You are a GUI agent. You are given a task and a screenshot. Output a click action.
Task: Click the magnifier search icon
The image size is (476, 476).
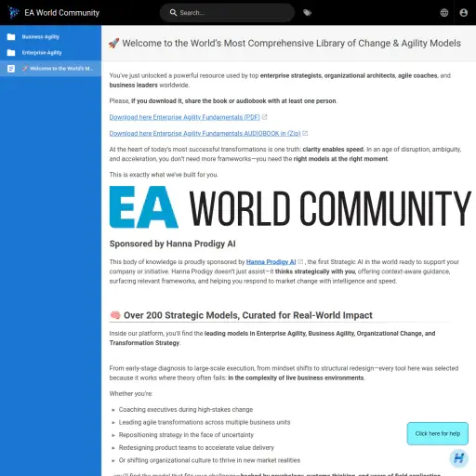173,13
